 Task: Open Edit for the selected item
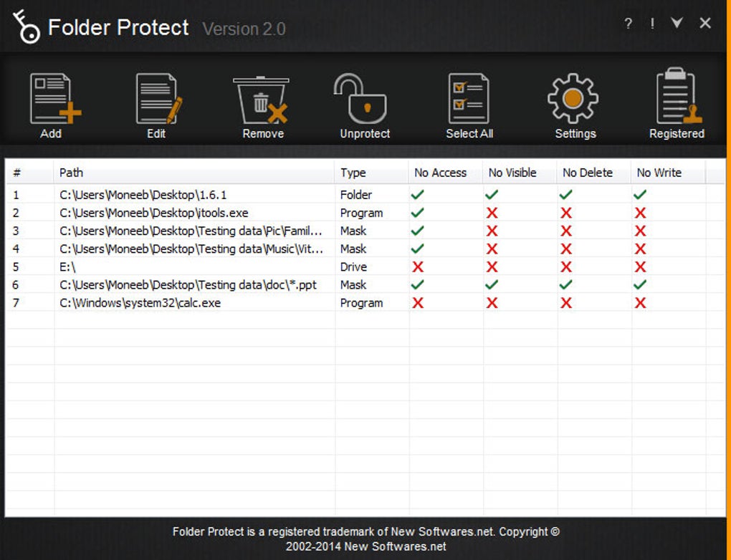pyautogui.click(x=158, y=99)
